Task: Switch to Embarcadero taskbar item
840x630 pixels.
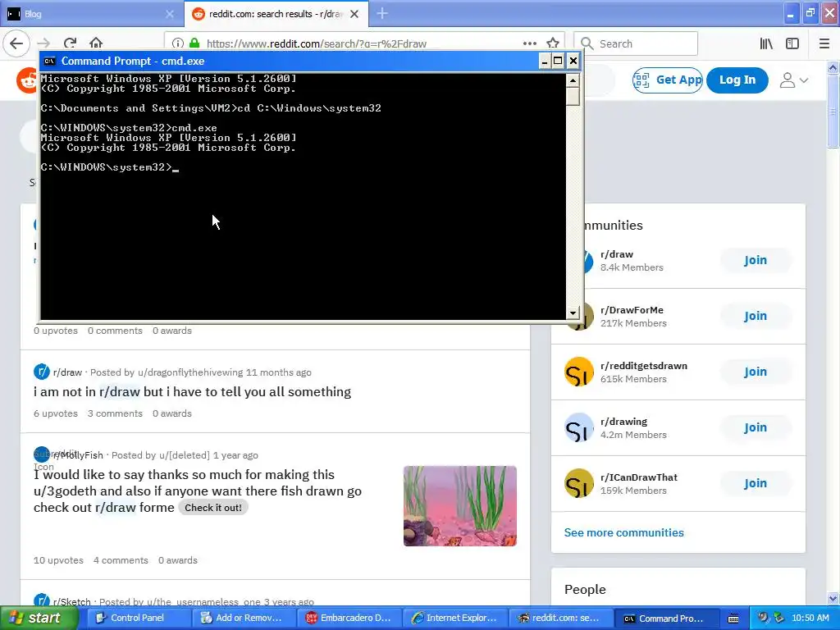Action: click(348, 618)
